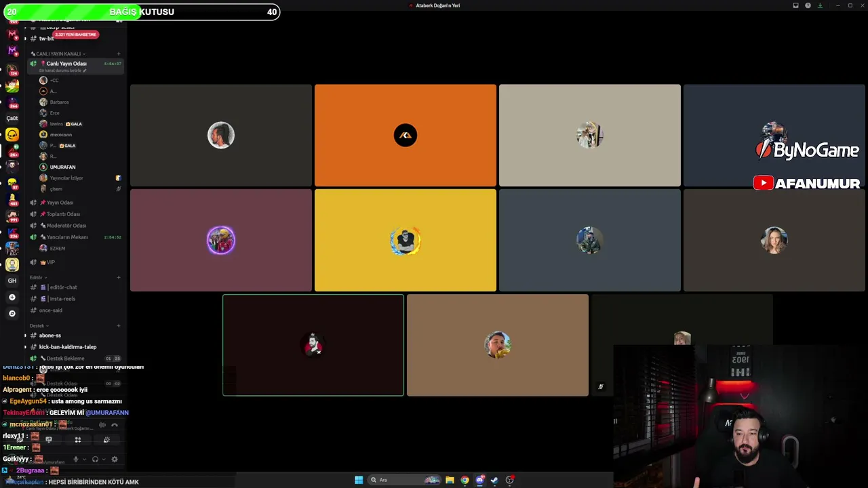The image size is (868, 488).
Task: Expand the kick-ban-kaldirma-talep thread arrow
Action: 25,347
